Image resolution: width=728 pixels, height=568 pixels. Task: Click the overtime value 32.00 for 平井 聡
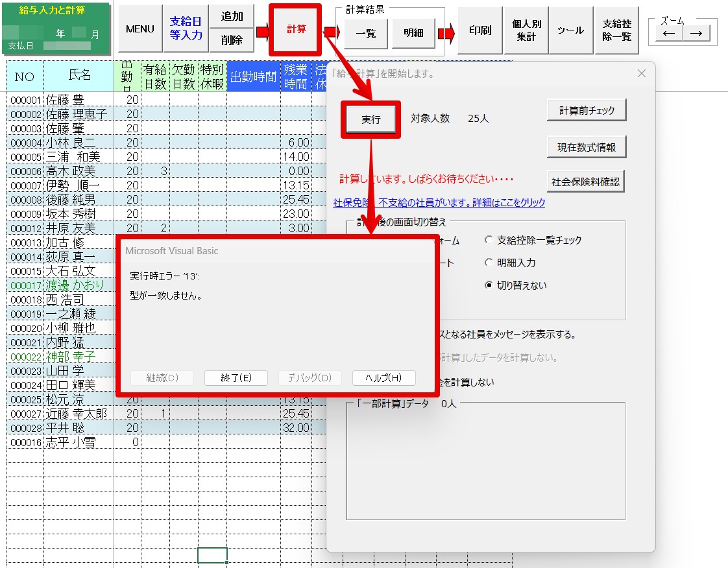pyautogui.click(x=296, y=428)
